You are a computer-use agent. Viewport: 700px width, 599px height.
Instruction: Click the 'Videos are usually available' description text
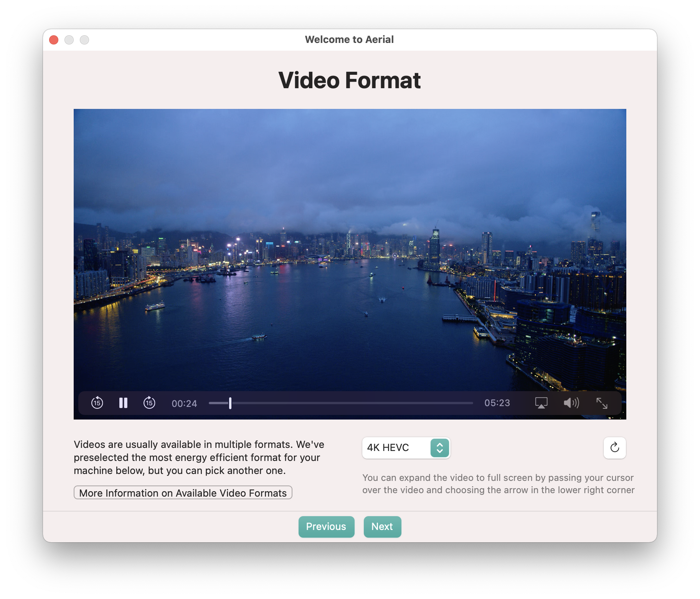pos(199,457)
